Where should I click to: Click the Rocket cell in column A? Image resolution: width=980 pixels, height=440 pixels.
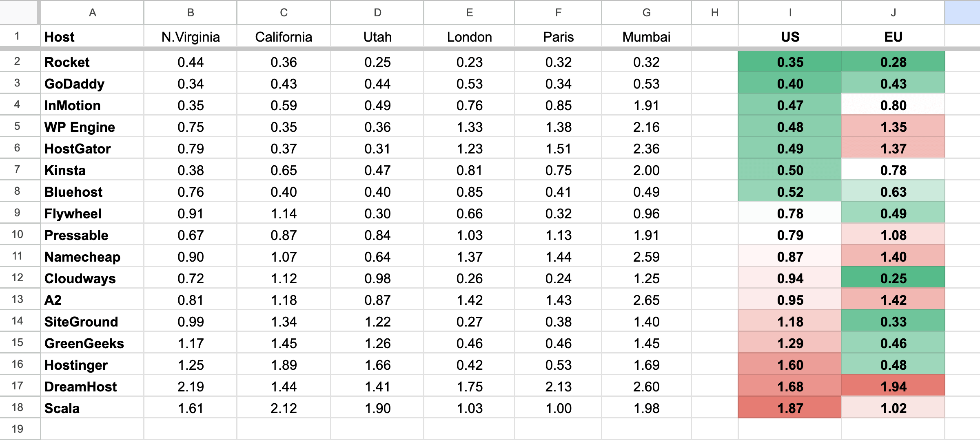(x=92, y=62)
